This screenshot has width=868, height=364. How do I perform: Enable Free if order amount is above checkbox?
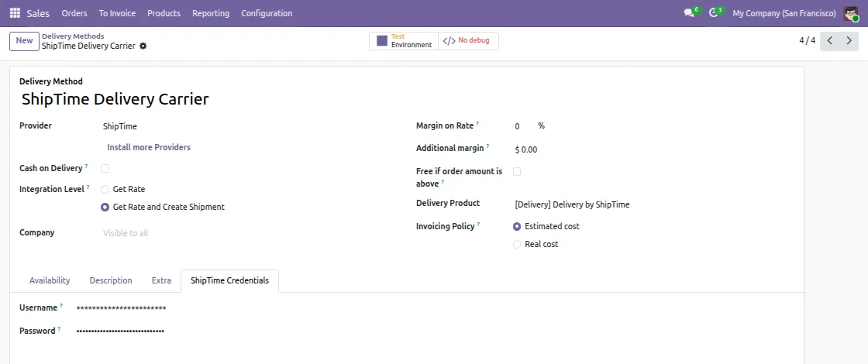tap(517, 171)
